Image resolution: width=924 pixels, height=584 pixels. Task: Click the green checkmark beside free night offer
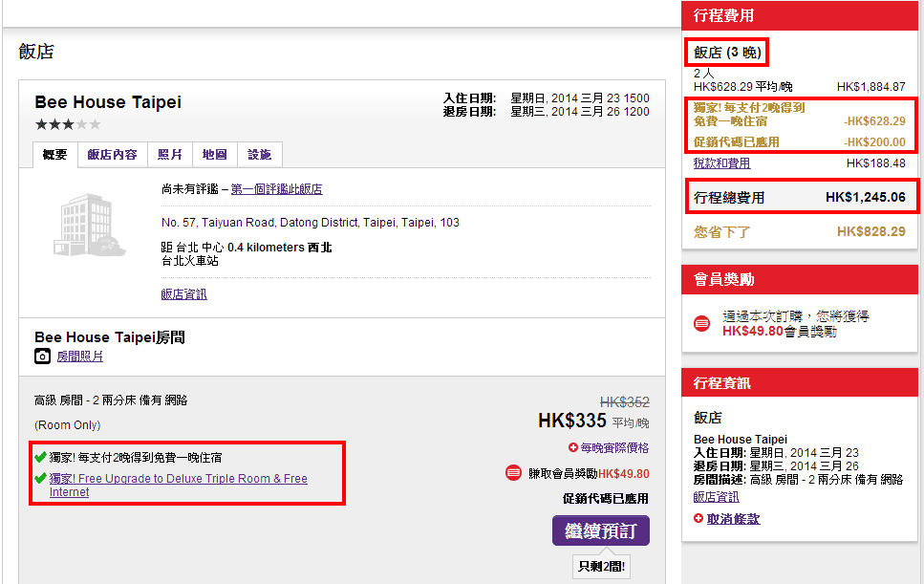click(x=40, y=458)
